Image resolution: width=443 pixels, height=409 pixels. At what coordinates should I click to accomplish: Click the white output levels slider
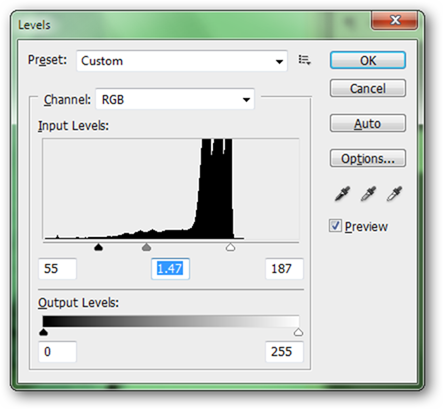pyautogui.click(x=298, y=332)
